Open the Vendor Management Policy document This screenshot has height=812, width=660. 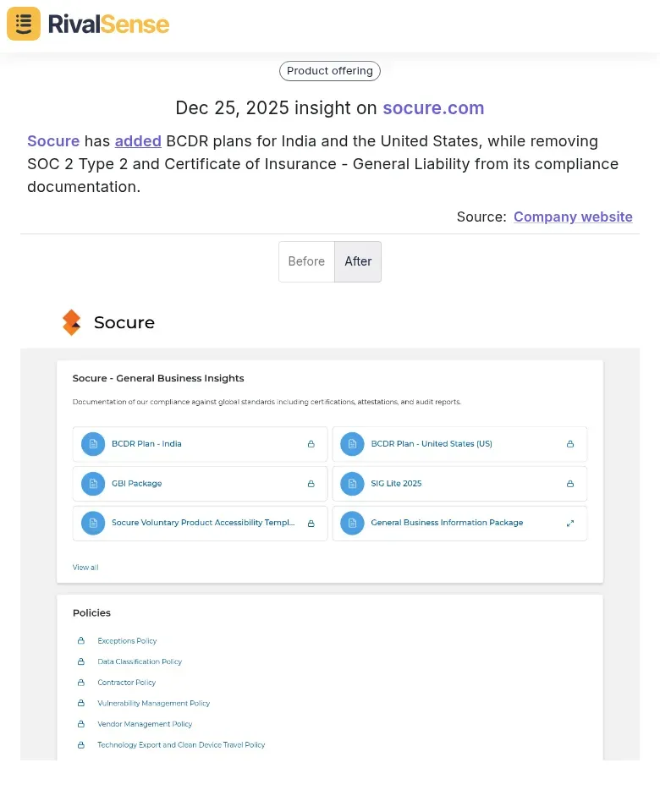[145, 724]
